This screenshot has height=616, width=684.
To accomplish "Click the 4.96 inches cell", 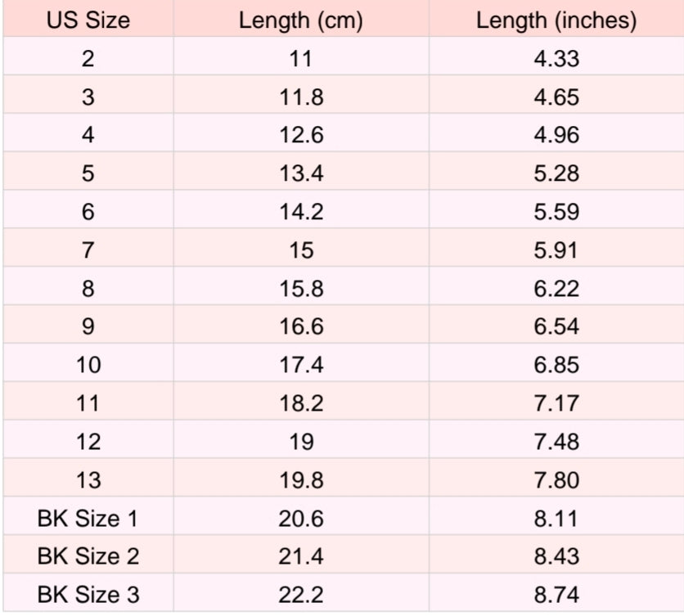I will point(556,135).
